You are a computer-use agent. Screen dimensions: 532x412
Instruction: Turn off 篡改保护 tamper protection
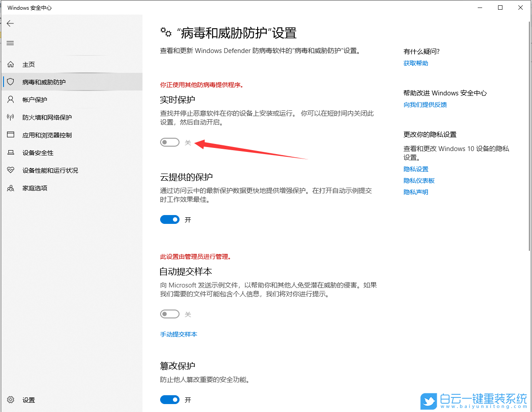[x=170, y=400]
